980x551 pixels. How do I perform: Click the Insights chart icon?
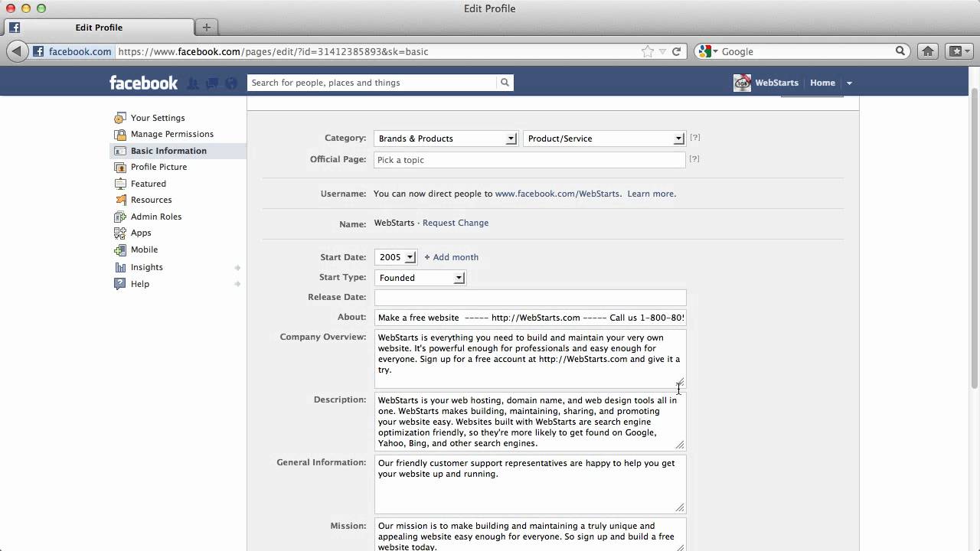pos(120,267)
